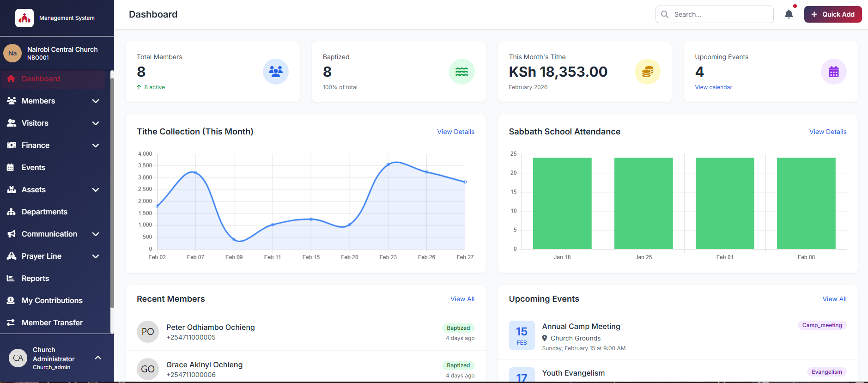868x383 pixels.
Task: Click the Na church avatar
Action: coord(12,53)
